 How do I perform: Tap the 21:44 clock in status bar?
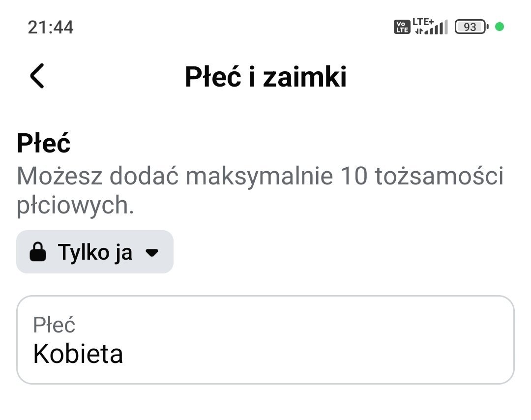tap(51, 27)
